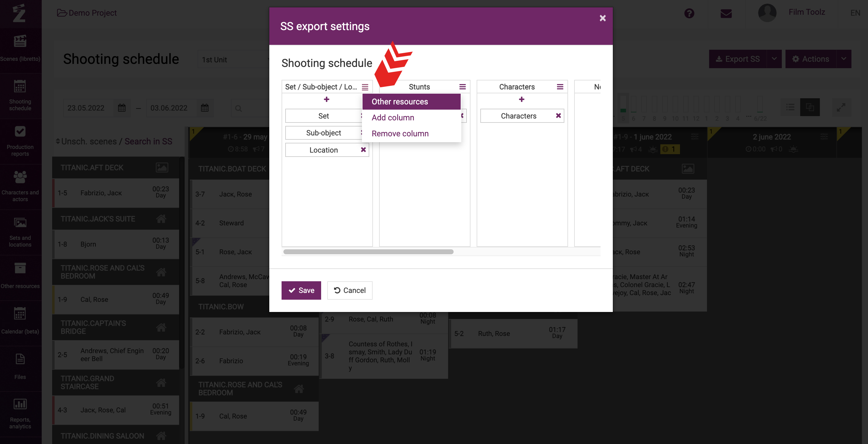Open Actions dropdown arrow

843,59
